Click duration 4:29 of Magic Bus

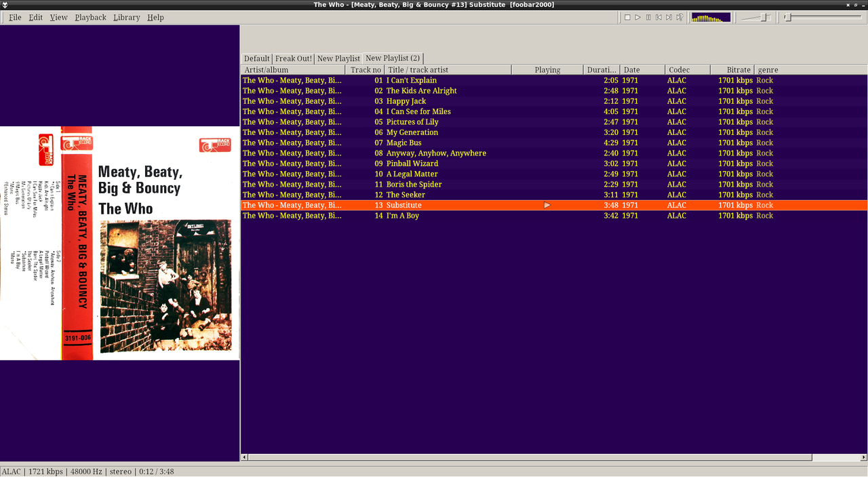coord(611,142)
